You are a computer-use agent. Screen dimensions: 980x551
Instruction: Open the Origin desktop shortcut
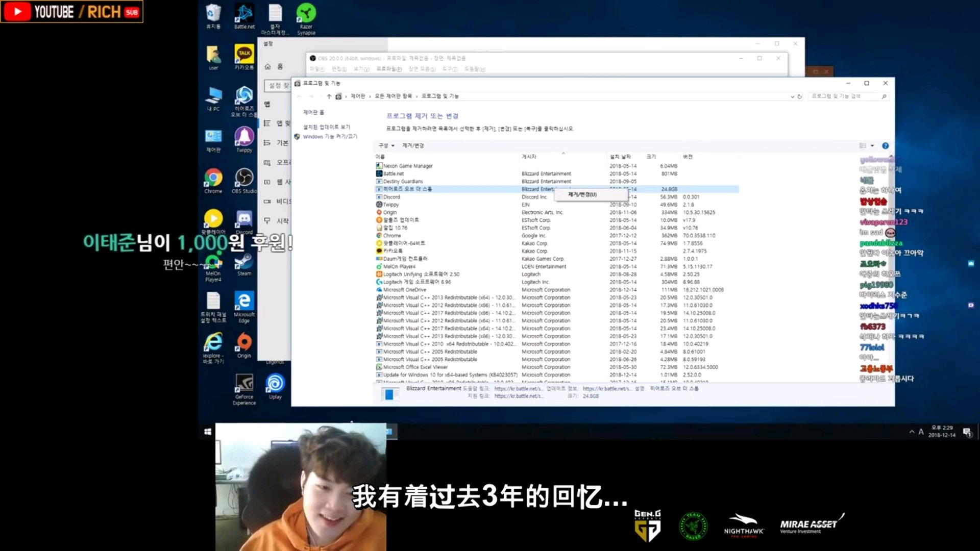pos(244,345)
